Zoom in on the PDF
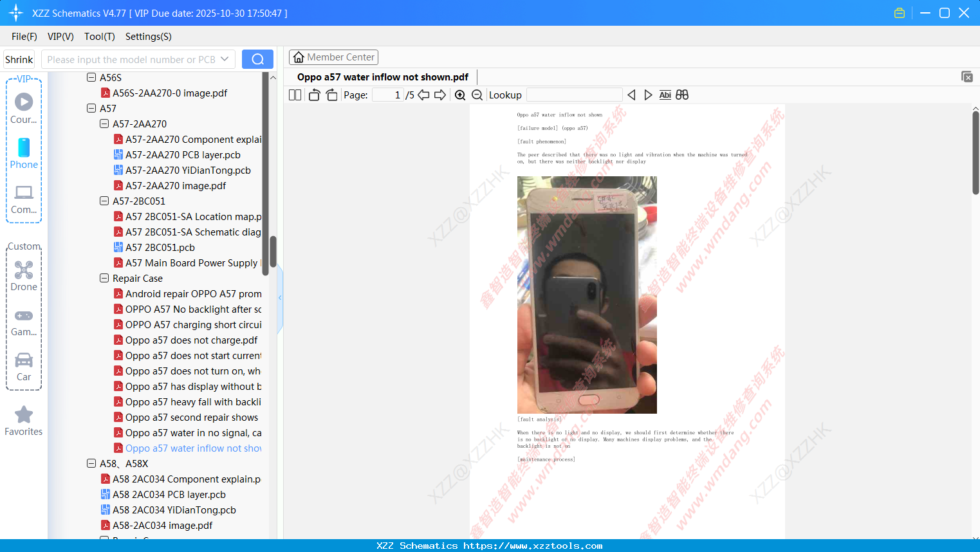The height and width of the screenshot is (552, 980). click(460, 95)
